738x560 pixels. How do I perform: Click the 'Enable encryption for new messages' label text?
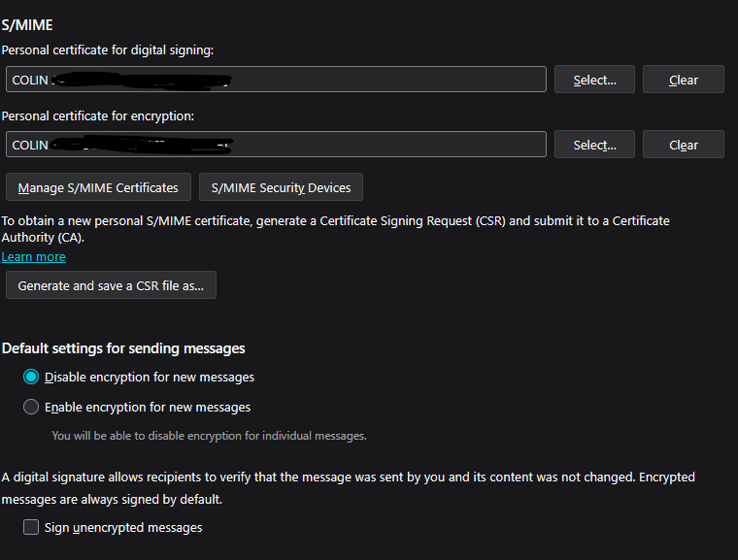pyautogui.click(x=148, y=407)
